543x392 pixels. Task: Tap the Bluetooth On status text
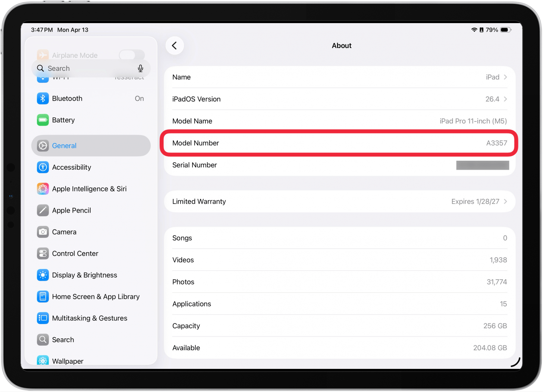pyautogui.click(x=139, y=98)
